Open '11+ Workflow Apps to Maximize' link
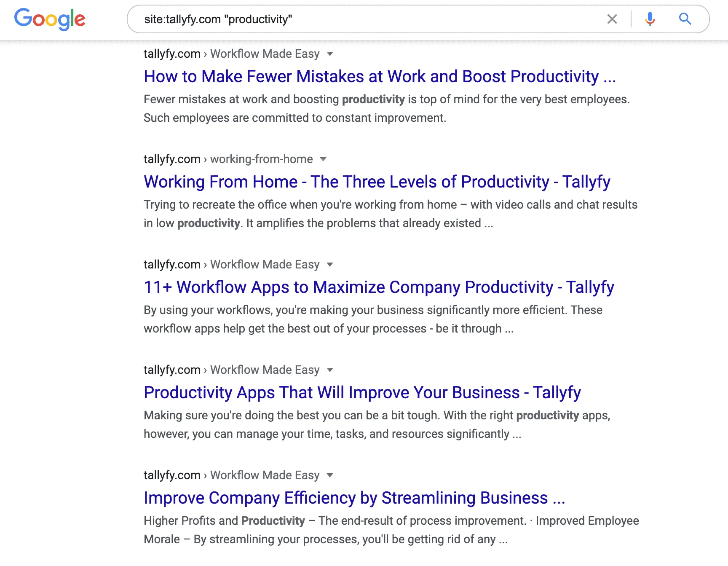Image resolution: width=728 pixels, height=566 pixels. (x=379, y=287)
